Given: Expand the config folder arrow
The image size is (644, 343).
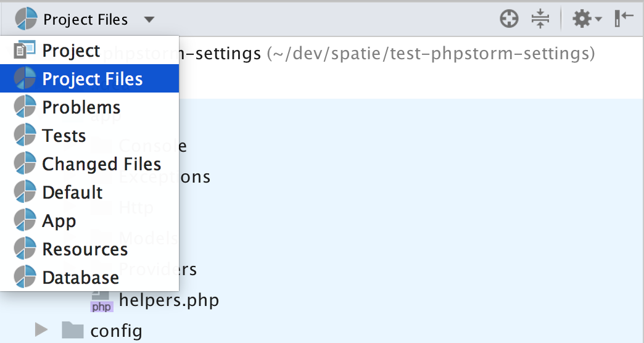Looking at the screenshot, I should point(41,331).
